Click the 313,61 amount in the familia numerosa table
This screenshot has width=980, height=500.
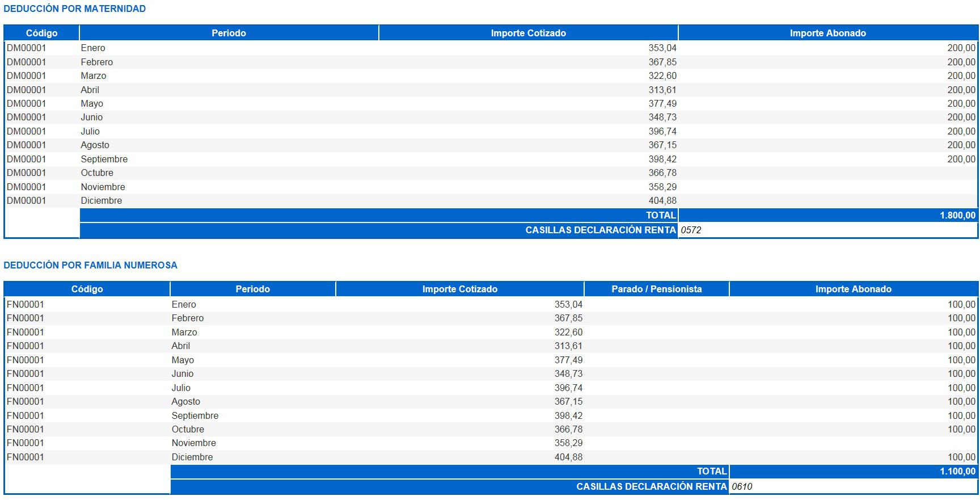[x=568, y=346]
